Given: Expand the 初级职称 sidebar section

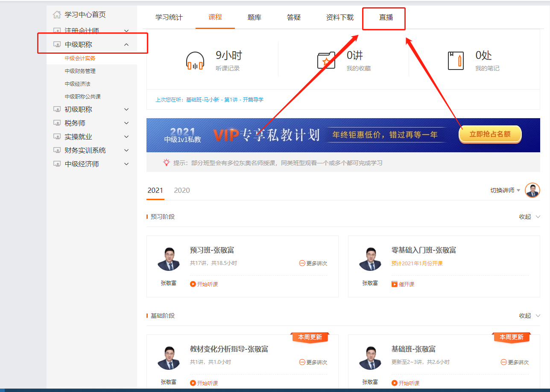Looking at the screenshot, I should 126,110.
